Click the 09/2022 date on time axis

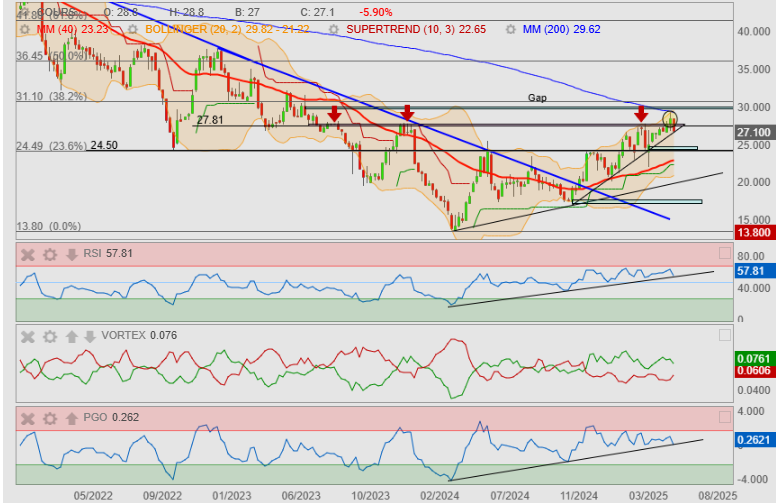pos(162,496)
